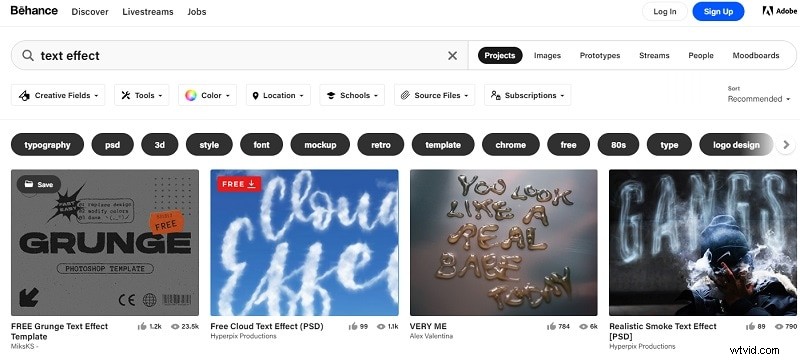Select the type tag
Screen dimensions: 800x360
pos(669,145)
